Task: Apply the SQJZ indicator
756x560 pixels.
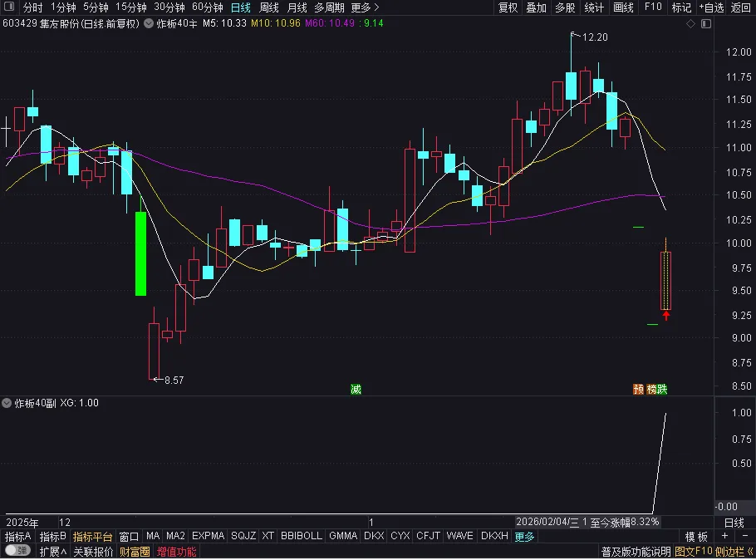Action: point(243,537)
